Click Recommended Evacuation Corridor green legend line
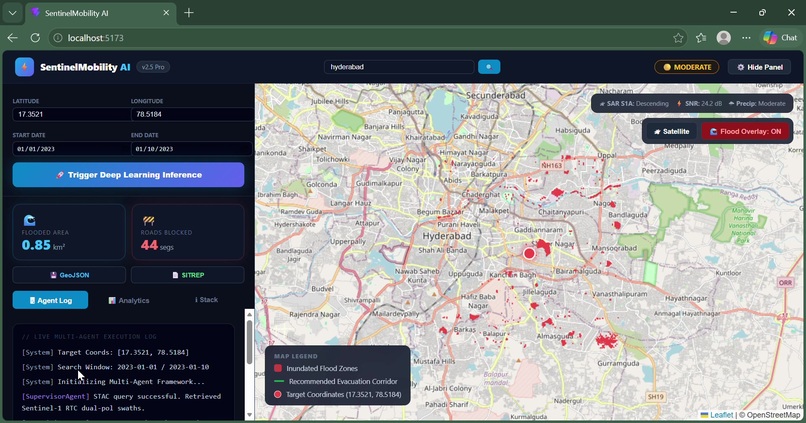This screenshot has height=423, width=806. click(x=279, y=381)
